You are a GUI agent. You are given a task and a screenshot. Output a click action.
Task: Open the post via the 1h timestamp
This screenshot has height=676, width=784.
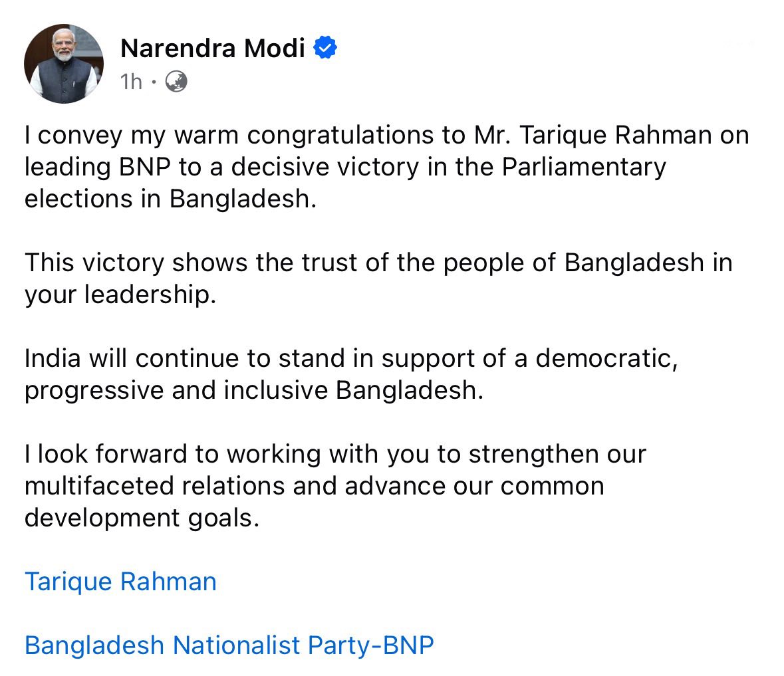pos(131,81)
